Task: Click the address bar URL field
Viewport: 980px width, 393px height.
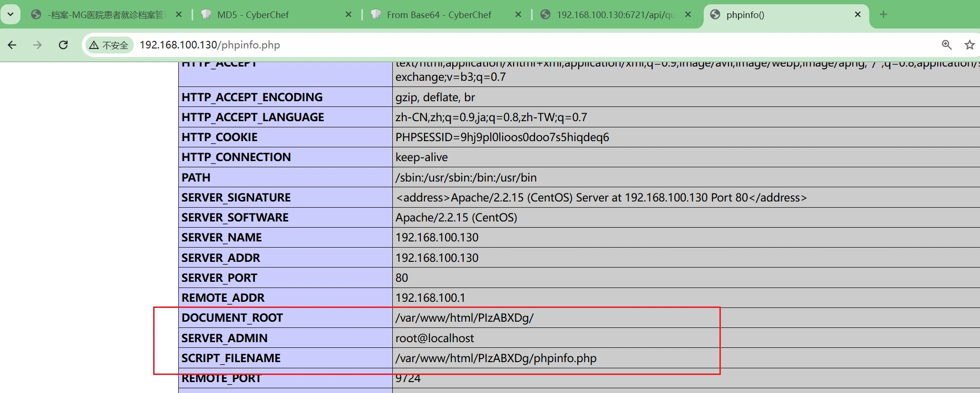Action: [428, 45]
